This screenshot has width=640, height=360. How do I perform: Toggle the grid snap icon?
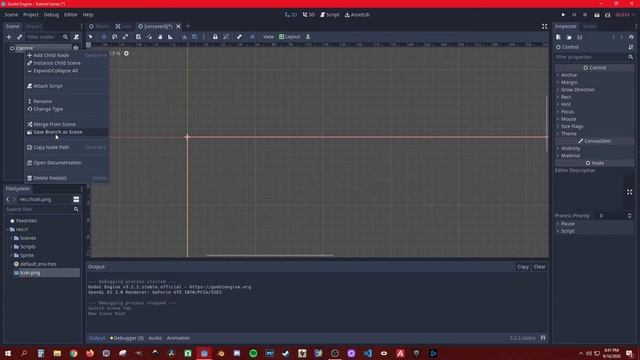pos(195,37)
